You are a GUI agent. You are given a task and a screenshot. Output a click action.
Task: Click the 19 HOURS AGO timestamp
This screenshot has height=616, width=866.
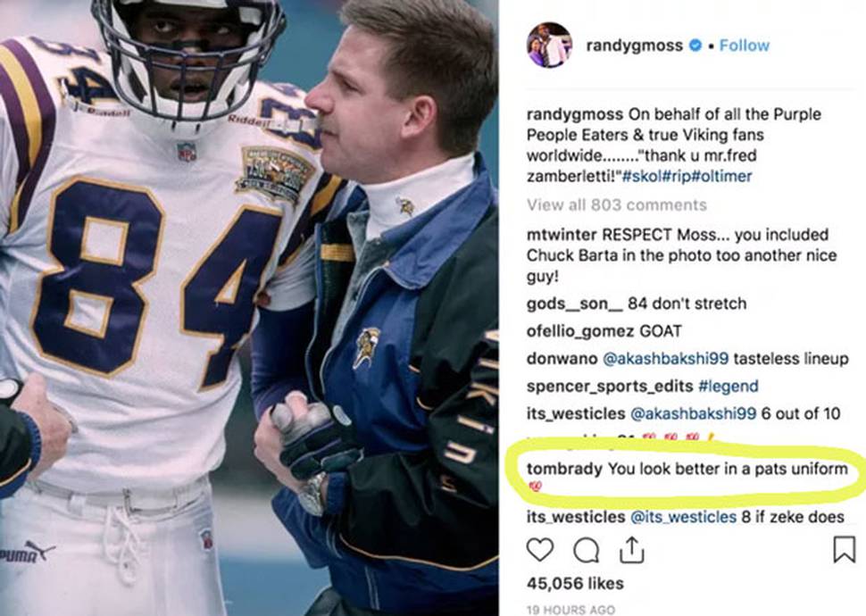[570, 610]
